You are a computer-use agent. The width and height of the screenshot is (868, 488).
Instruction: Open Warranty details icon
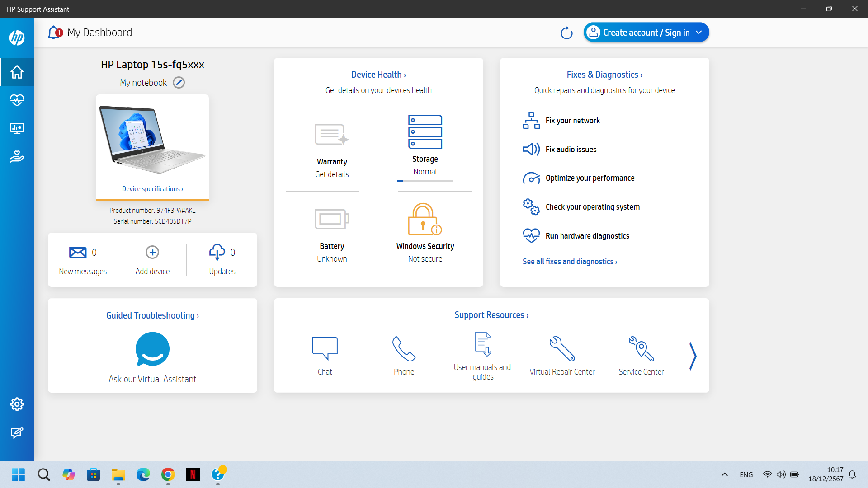pos(332,135)
